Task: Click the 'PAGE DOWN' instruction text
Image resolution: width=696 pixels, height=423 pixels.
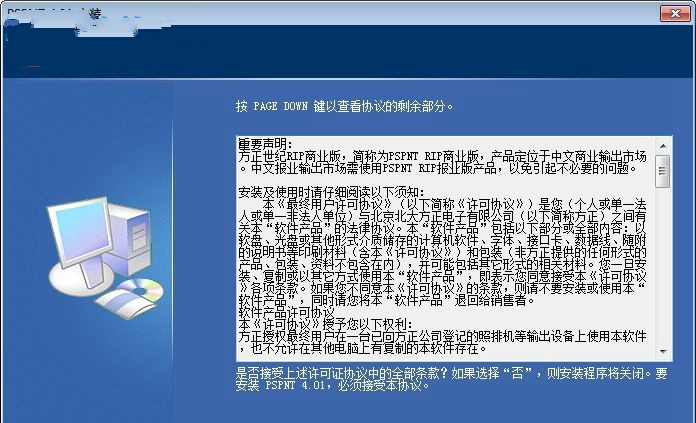Action: coord(344,107)
